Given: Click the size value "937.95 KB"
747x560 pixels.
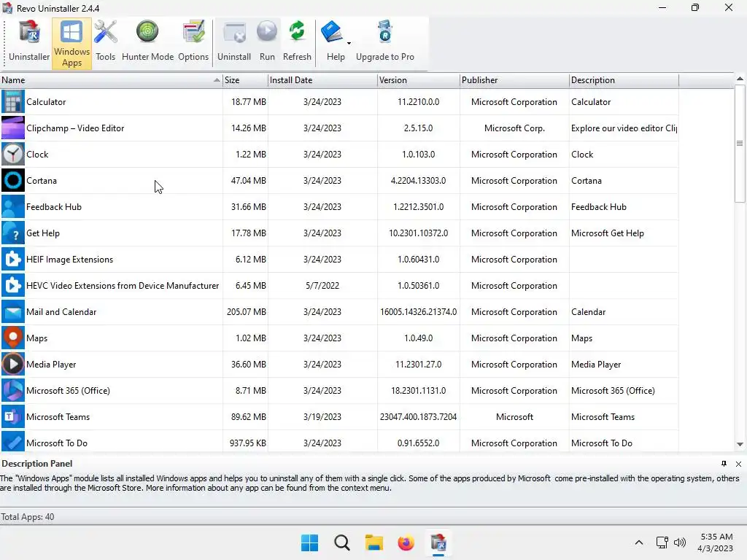Looking at the screenshot, I should tap(248, 443).
